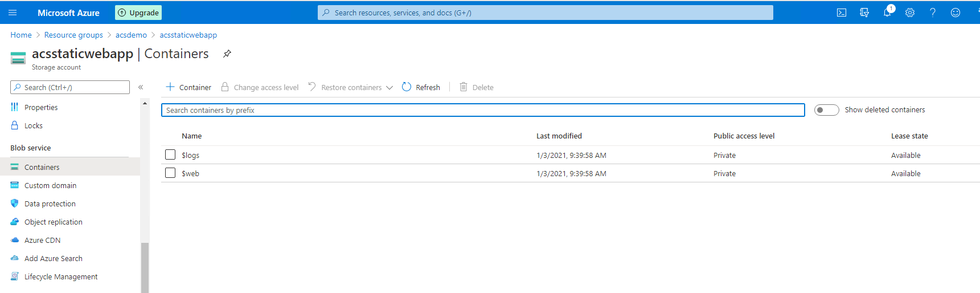Open acsdemo breadcrumb link
Image resolution: width=980 pixels, height=293 pixels.
point(131,35)
